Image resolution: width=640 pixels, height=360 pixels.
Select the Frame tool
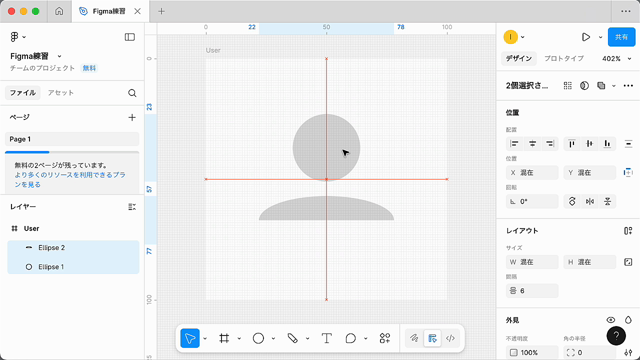coord(224,338)
